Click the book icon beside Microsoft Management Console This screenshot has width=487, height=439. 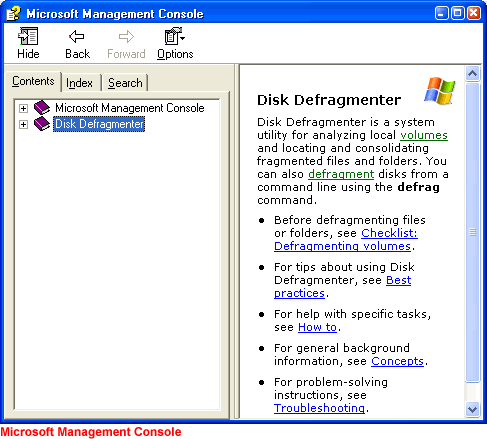pos(42,108)
